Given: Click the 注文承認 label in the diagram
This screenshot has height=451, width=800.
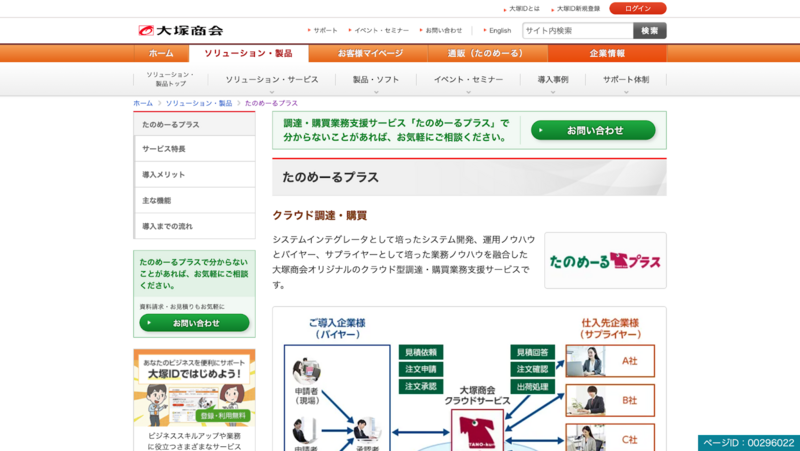Looking at the screenshot, I should [x=421, y=386].
